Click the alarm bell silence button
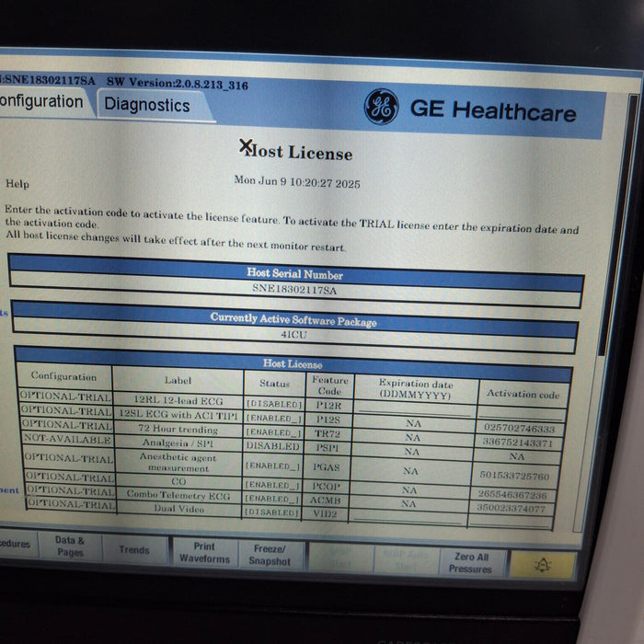Screen dimensions: 644x644 (x=543, y=565)
